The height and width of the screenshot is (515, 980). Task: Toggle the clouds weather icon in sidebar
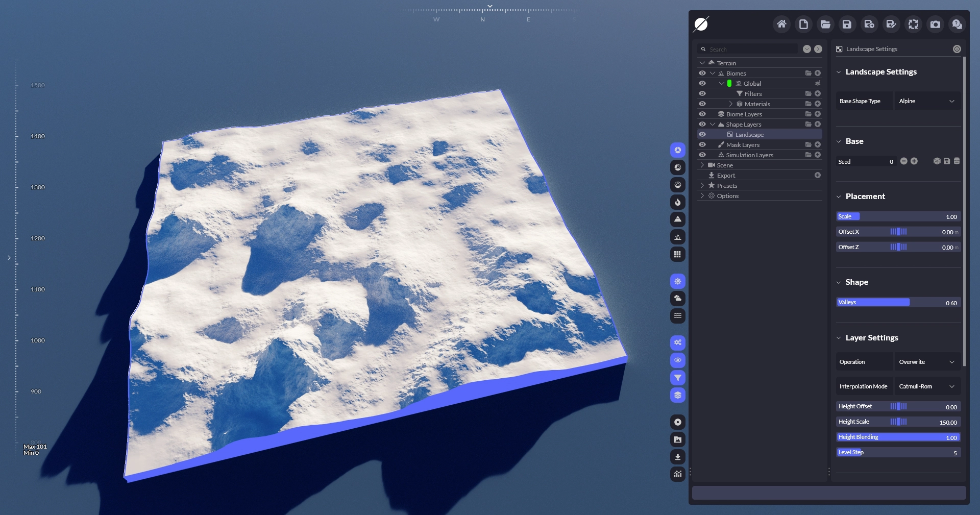coord(677,298)
